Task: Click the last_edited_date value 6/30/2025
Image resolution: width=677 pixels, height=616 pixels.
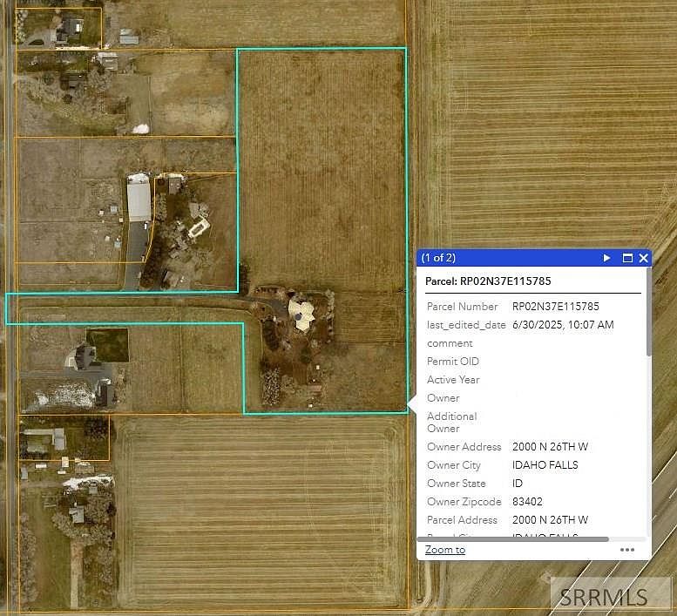Action: click(563, 325)
